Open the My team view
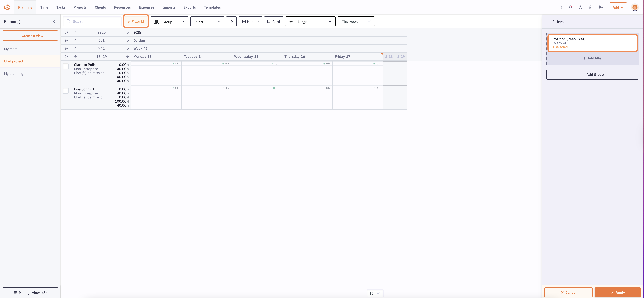 [11, 49]
